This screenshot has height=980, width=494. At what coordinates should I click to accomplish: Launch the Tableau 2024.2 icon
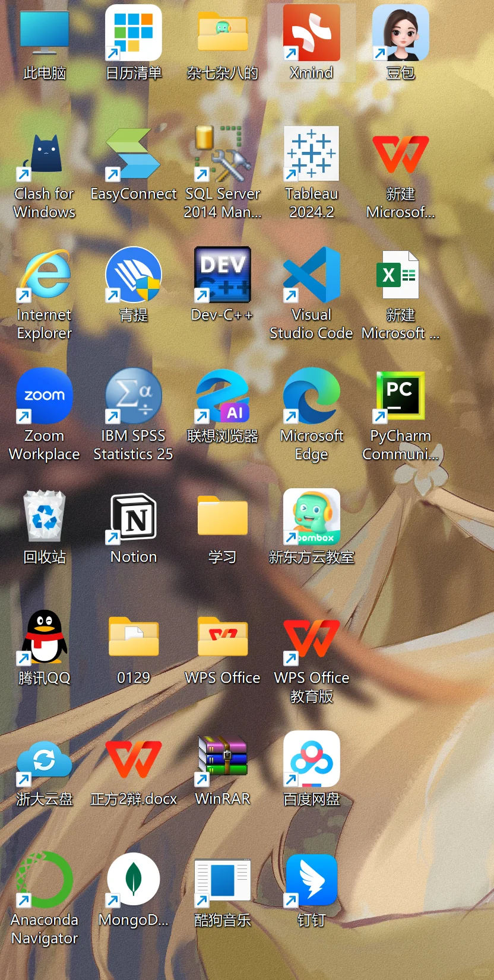click(312, 154)
